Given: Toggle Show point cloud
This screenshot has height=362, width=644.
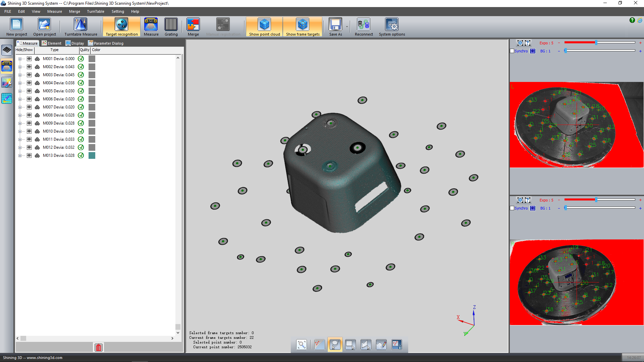Looking at the screenshot, I should [x=264, y=27].
